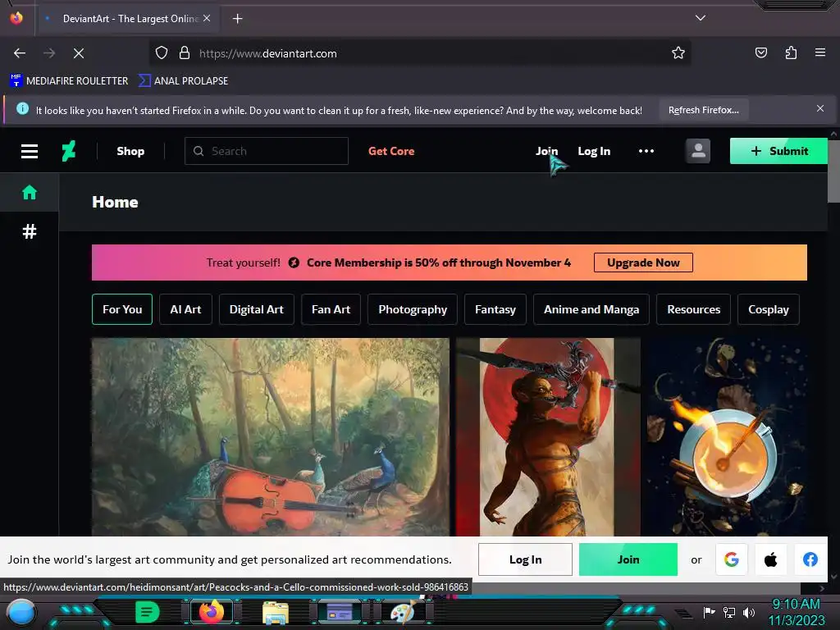Click the info icon in notification bar
Viewport: 840px width, 630px height.
22,109
